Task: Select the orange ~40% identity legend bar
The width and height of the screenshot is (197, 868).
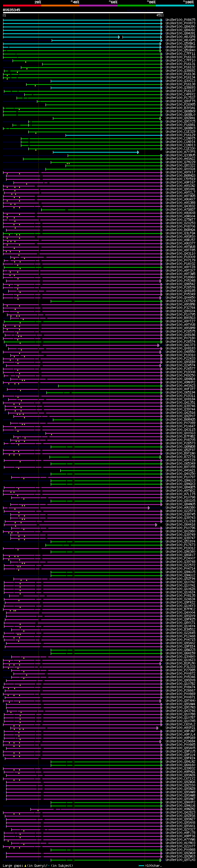Action: (x=60, y=6)
